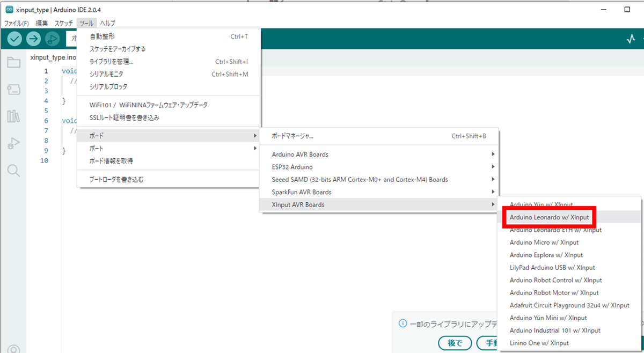
Task: Open the Sketchbook folder sidebar icon
Action: [x=13, y=63]
